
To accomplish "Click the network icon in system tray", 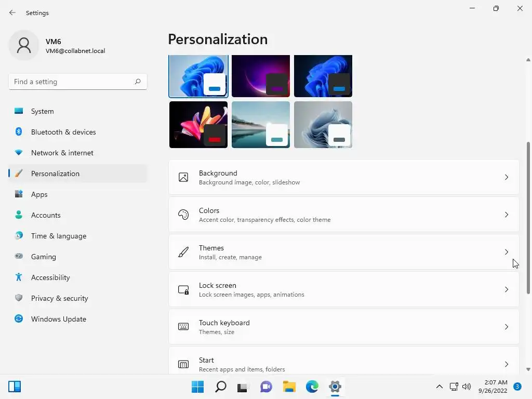I will coord(454,387).
